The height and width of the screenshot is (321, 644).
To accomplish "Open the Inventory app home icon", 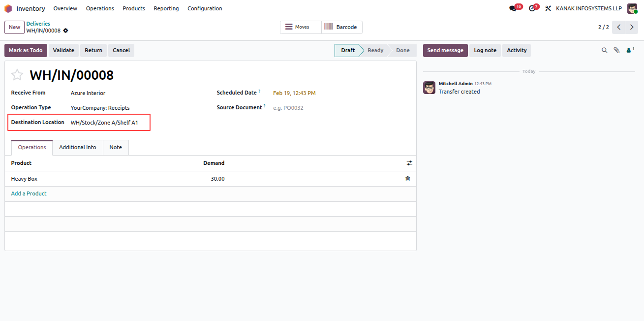I will (8, 8).
